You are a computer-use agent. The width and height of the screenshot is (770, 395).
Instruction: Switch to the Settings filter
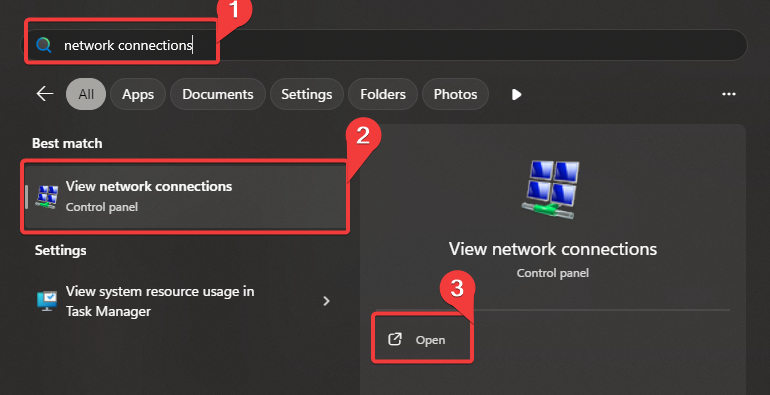pos(306,94)
